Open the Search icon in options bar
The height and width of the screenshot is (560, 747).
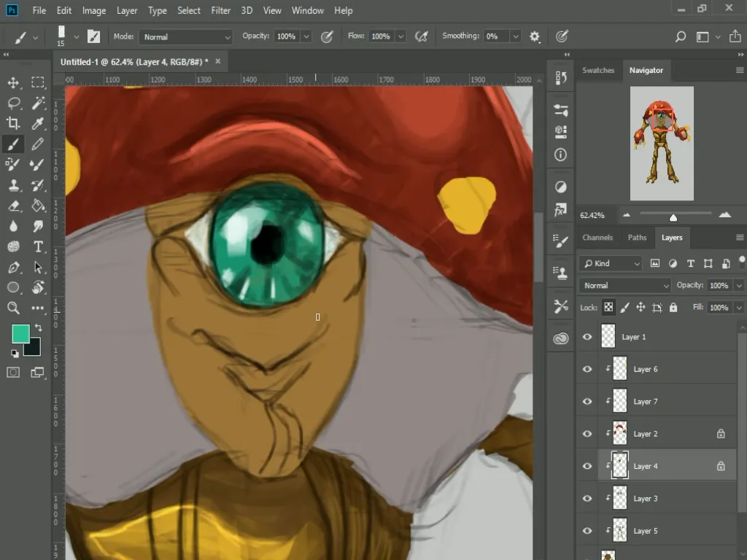[681, 36]
